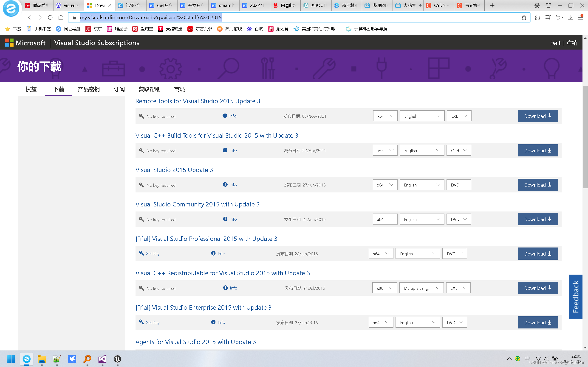Open Multiple Languages dropdown for C++ Redistributable
The image size is (588, 367).
click(421, 288)
